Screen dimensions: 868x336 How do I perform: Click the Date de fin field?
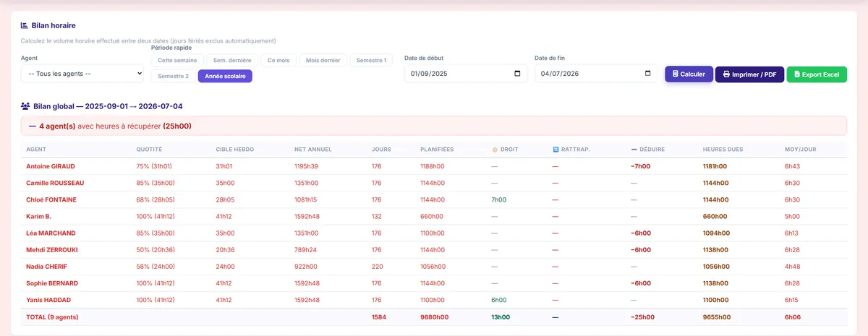pyautogui.click(x=596, y=74)
